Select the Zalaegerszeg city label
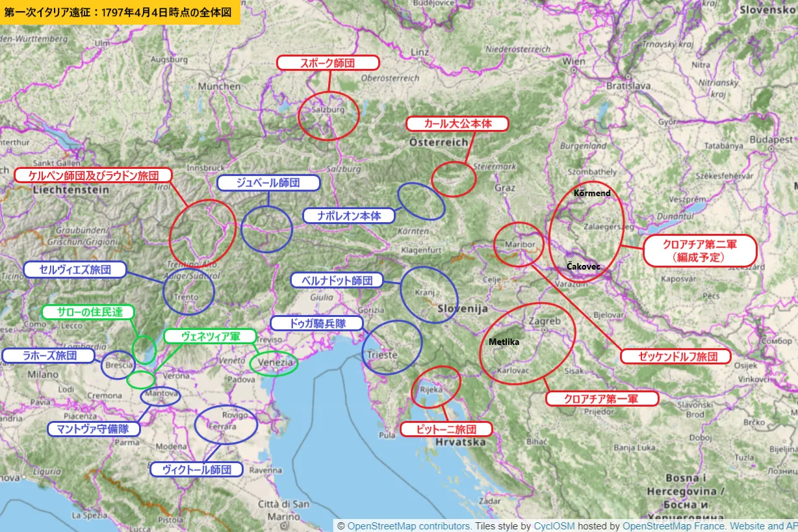The width and height of the screenshot is (798, 532). 609,227
